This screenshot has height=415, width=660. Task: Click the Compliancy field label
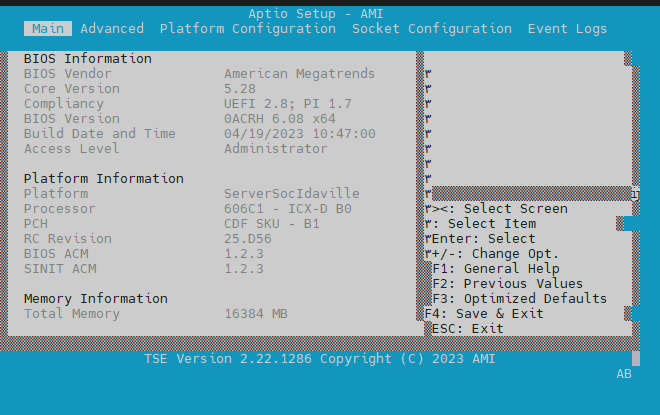tap(63, 104)
